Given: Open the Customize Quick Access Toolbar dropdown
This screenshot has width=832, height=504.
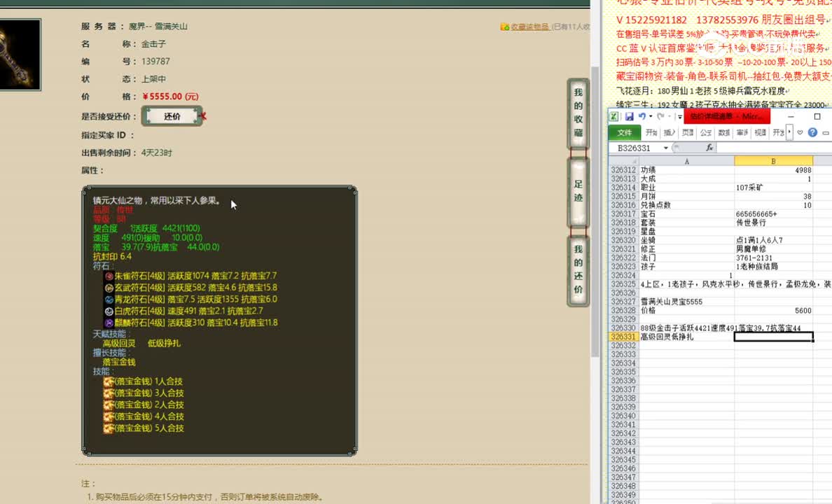Looking at the screenshot, I should click(x=679, y=117).
